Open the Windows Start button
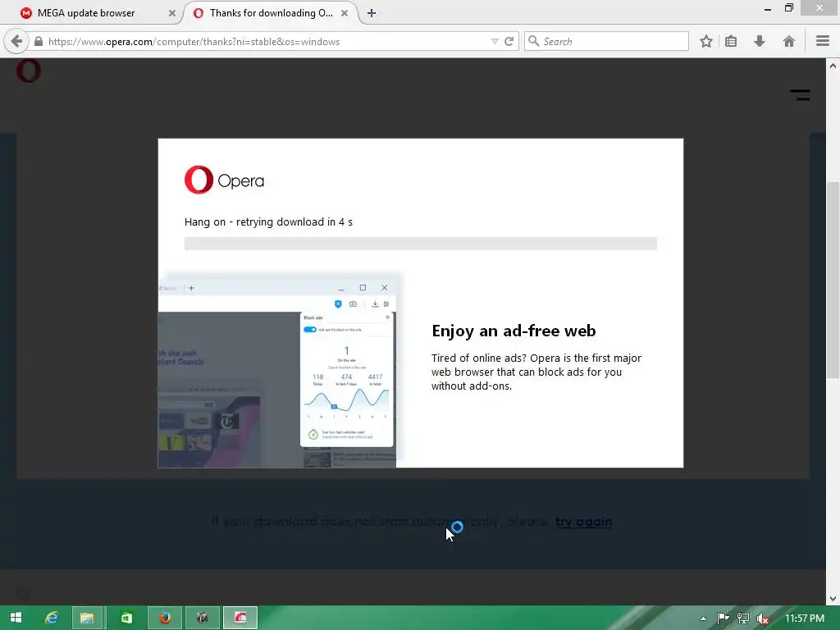This screenshot has width=840, height=630. point(16,618)
